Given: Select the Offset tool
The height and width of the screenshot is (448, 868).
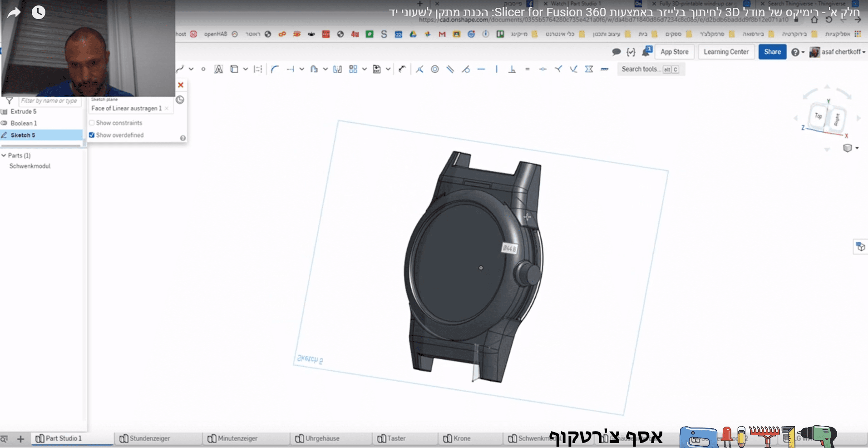Looking at the screenshot, I should coord(314,69).
